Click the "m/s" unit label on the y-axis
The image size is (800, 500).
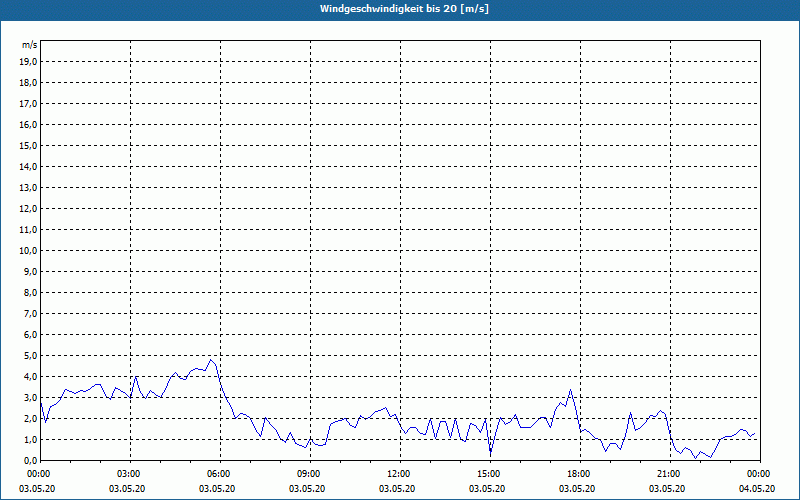pyautogui.click(x=30, y=45)
